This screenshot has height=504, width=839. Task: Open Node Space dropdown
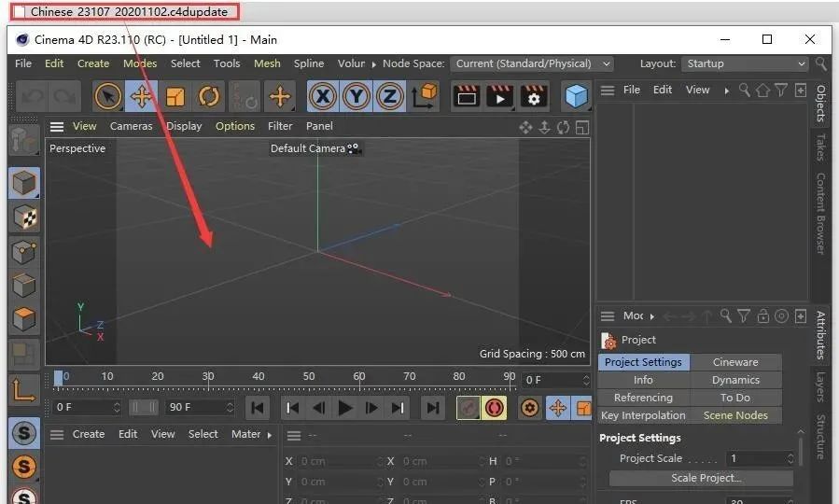pyautogui.click(x=532, y=63)
